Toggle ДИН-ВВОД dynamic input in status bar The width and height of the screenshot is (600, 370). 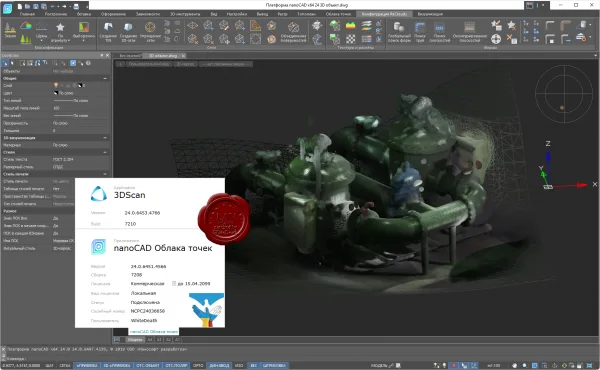(219, 365)
